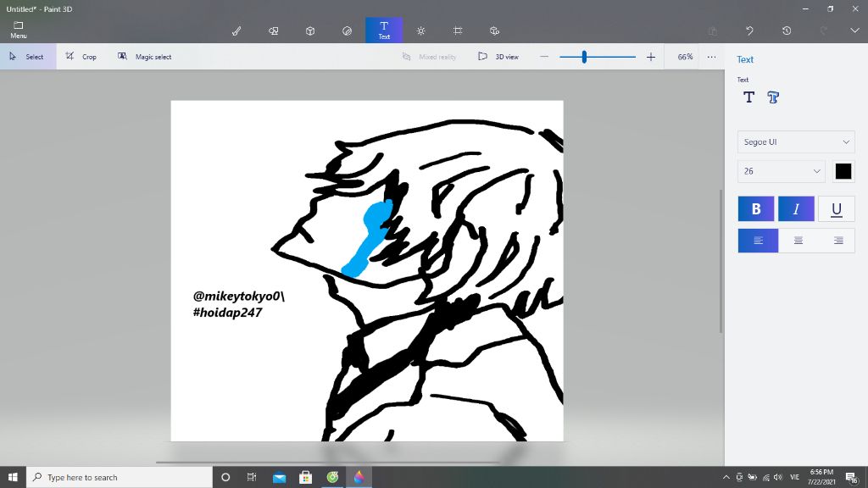Open the 2D shapes tool
This screenshot has width=868, height=488.
click(x=273, y=30)
